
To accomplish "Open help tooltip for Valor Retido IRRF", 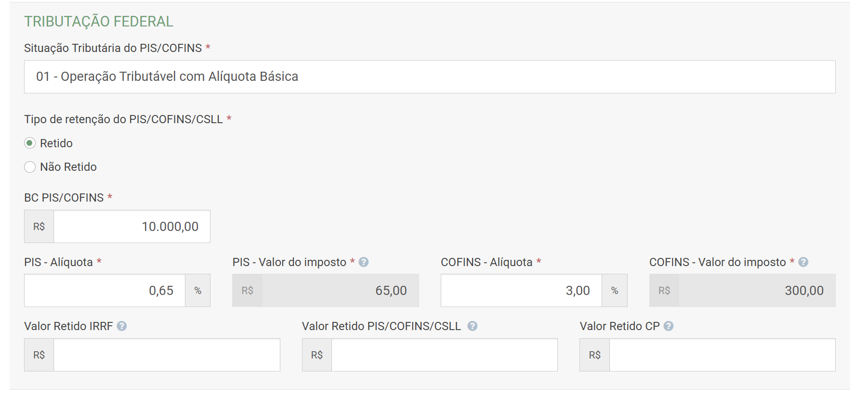I will (x=122, y=326).
